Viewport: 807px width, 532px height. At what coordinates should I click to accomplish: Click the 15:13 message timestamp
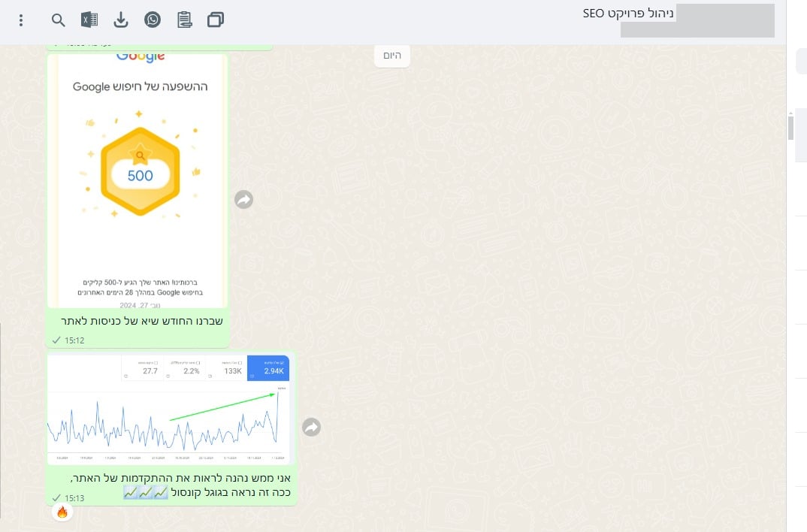[x=74, y=498]
